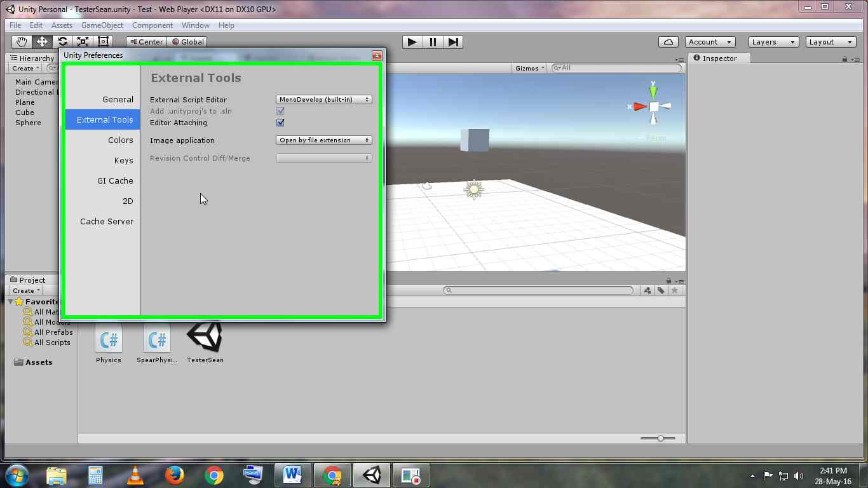The height and width of the screenshot is (488, 868).
Task: Select the Rect transform tool
Action: 103,42
